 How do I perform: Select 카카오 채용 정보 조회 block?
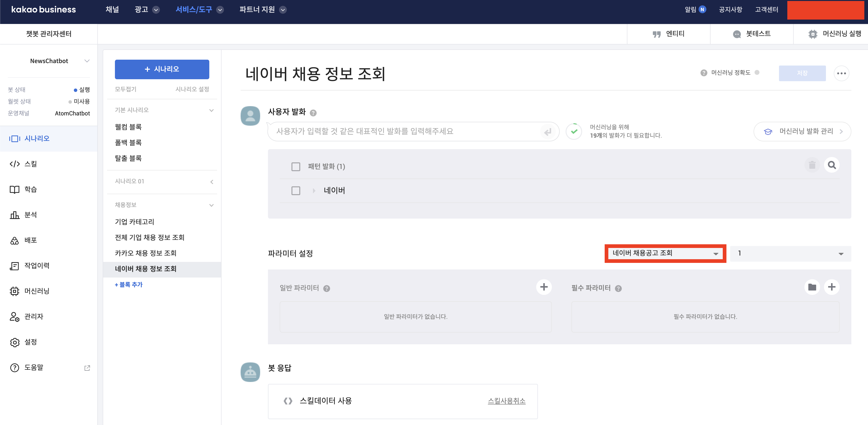145,253
